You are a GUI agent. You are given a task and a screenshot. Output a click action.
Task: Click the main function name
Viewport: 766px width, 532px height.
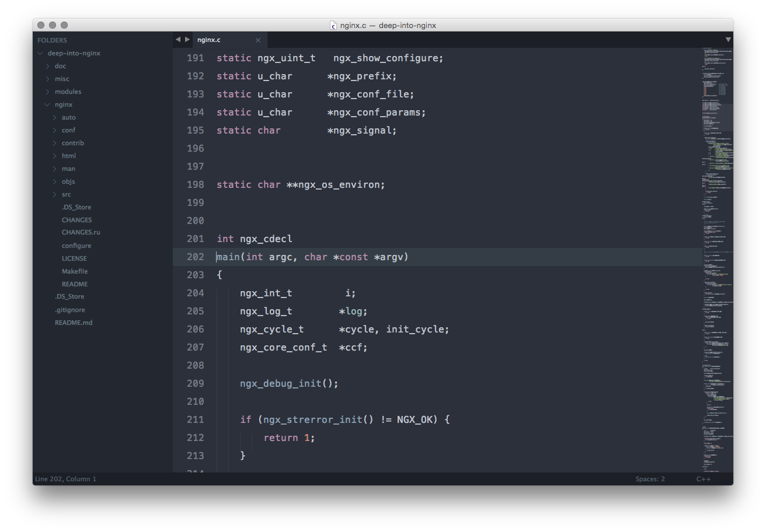(228, 257)
